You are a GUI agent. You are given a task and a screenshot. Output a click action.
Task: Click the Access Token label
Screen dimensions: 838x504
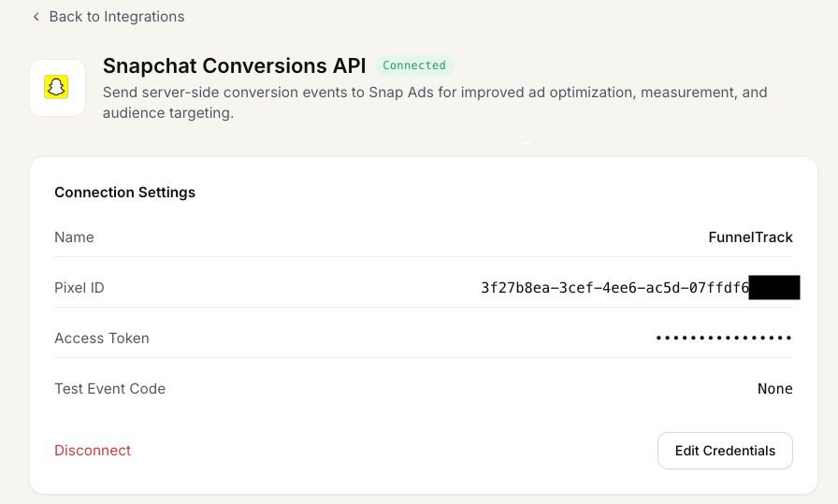(x=102, y=338)
